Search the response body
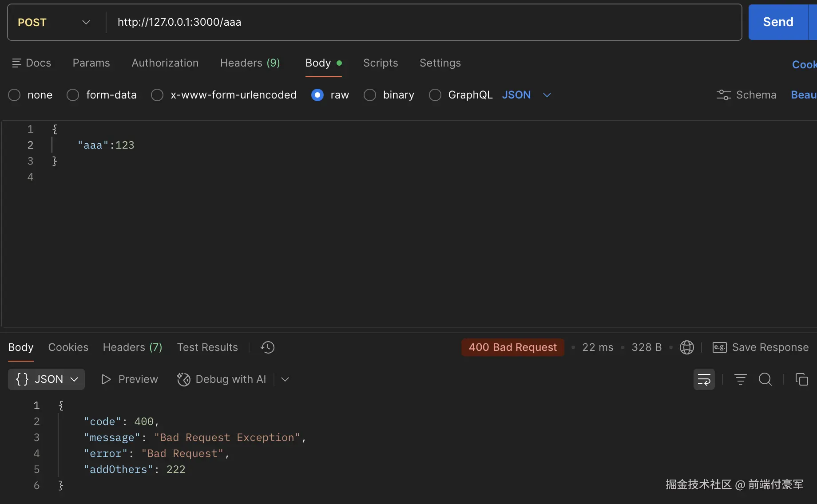Screen dimensions: 817x504 (x=765, y=379)
